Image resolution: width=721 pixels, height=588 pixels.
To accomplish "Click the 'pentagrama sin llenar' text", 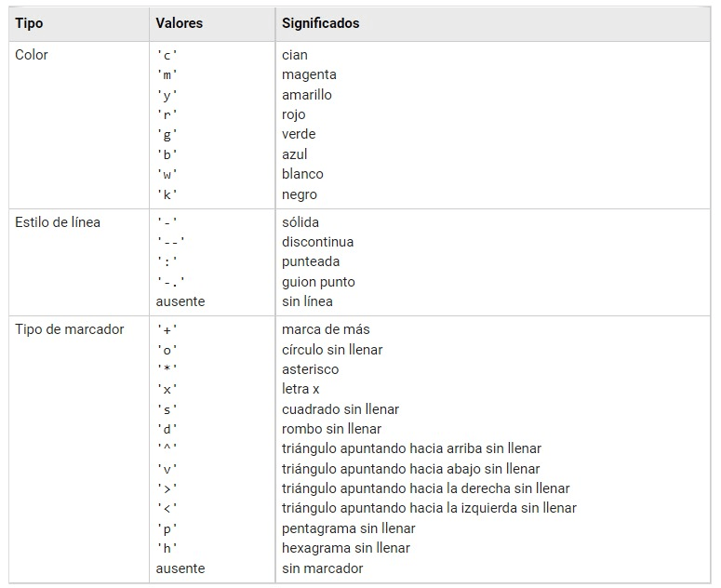I will coord(349,528).
